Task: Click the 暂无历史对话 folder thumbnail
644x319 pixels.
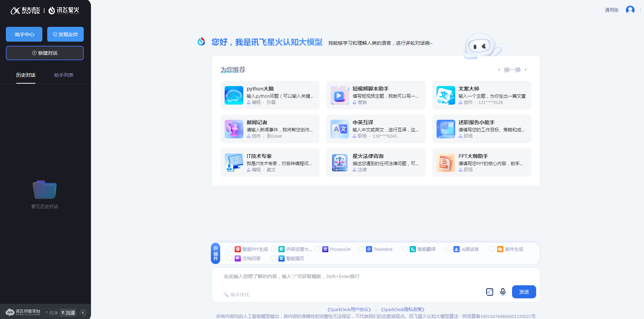Action: (x=44, y=190)
